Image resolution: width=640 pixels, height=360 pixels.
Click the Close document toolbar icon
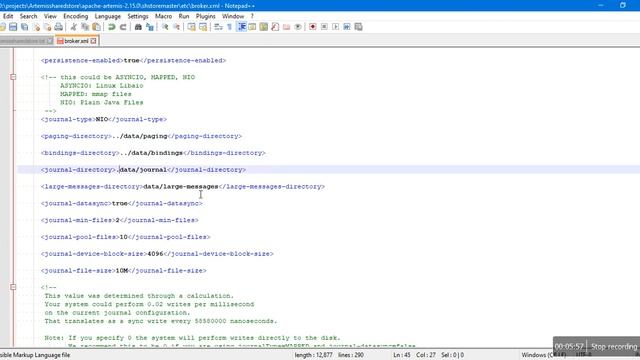pos(36,27)
